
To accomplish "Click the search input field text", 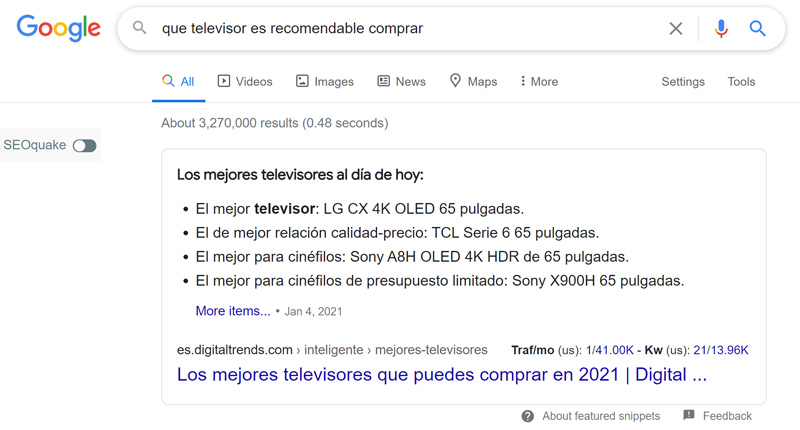I will coord(292,29).
